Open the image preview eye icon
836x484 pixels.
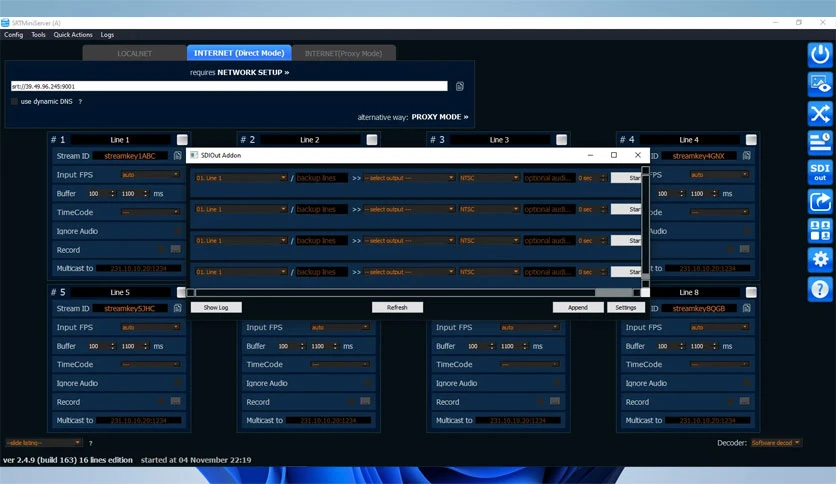(x=820, y=84)
